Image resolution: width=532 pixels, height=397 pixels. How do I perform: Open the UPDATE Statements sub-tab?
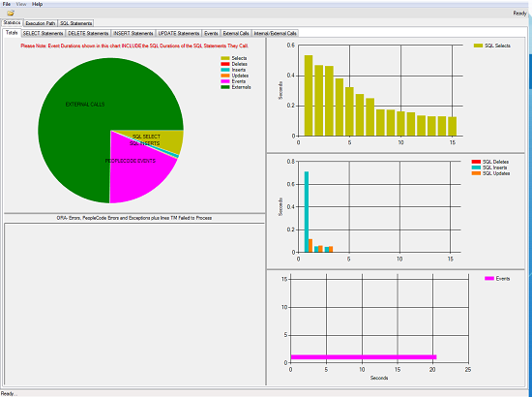pos(179,33)
